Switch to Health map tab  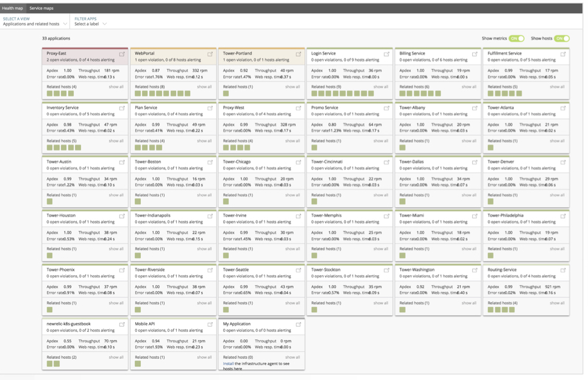pos(13,8)
